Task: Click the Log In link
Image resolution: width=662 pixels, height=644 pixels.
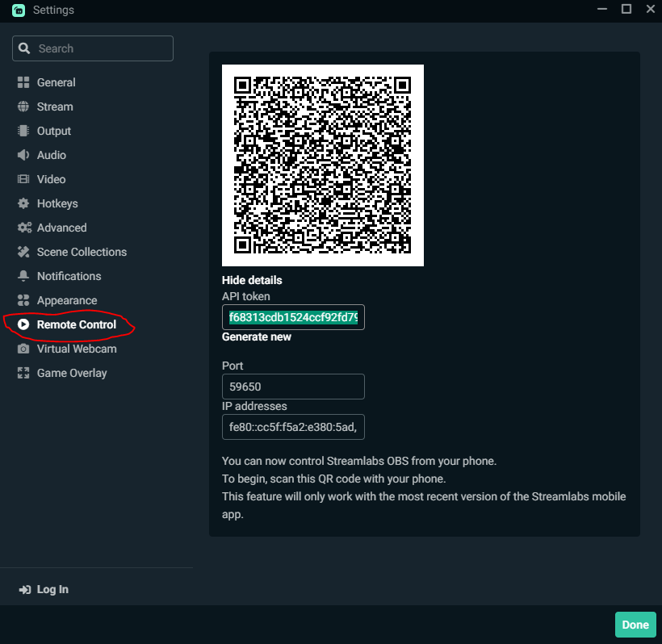Action: pos(52,590)
